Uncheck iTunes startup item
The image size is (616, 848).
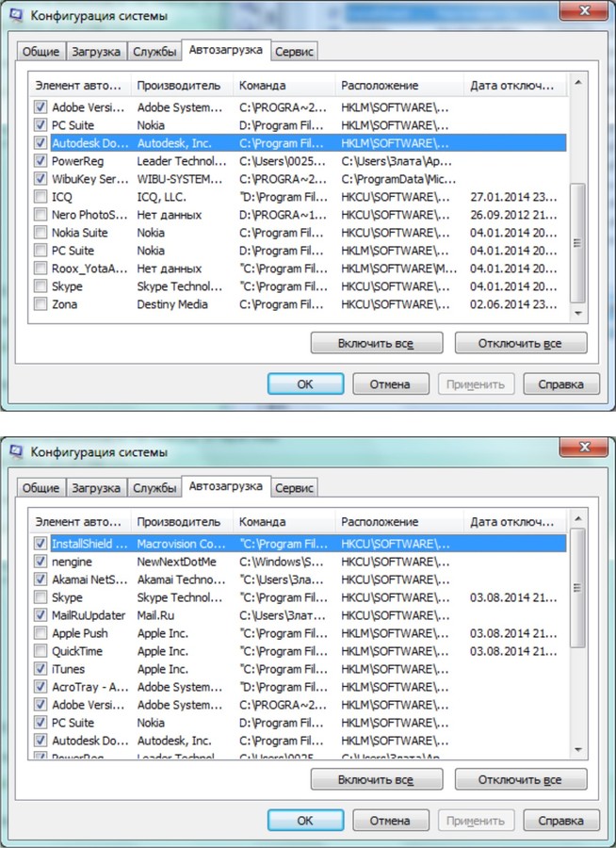click(x=41, y=668)
